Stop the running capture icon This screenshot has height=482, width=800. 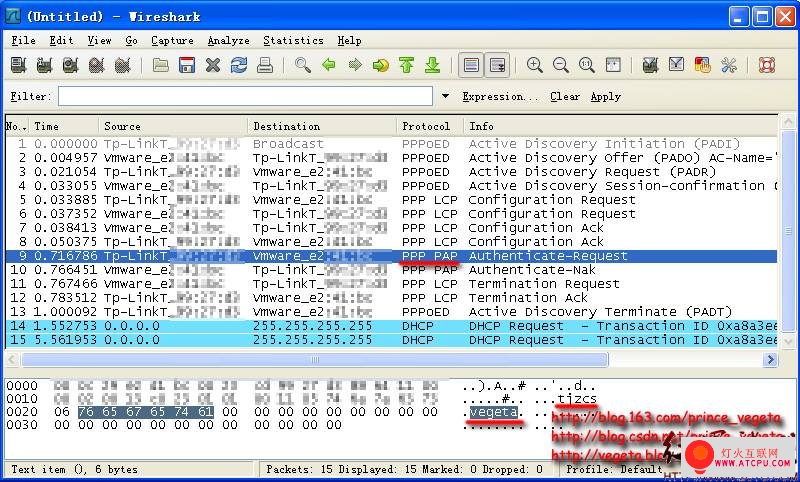tap(96, 65)
